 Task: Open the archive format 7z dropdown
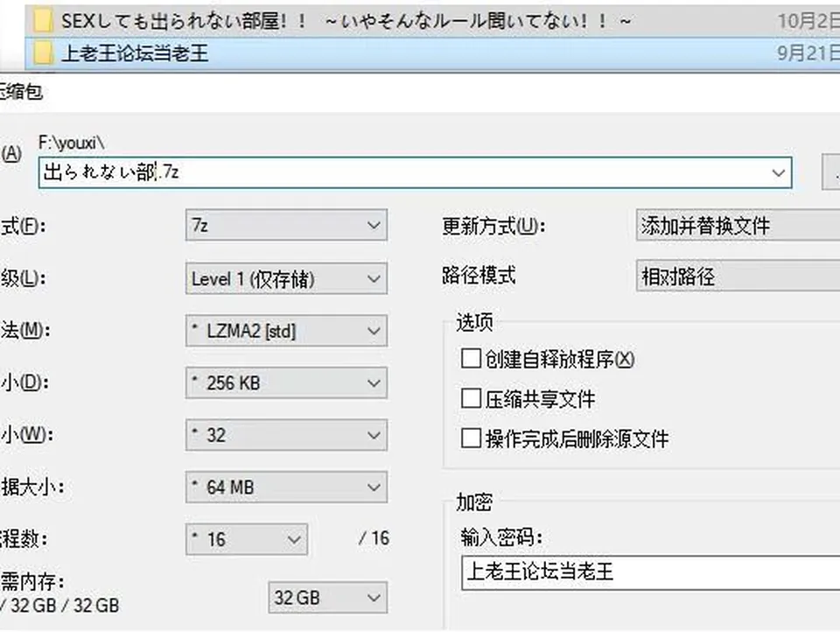tap(286, 225)
